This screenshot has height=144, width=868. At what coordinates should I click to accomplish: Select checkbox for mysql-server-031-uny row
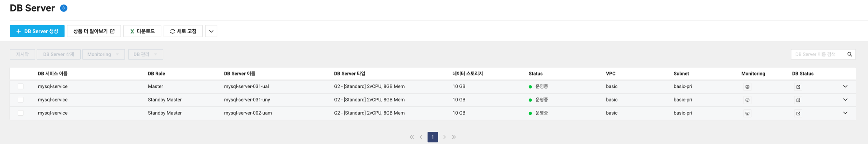(21, 100)
